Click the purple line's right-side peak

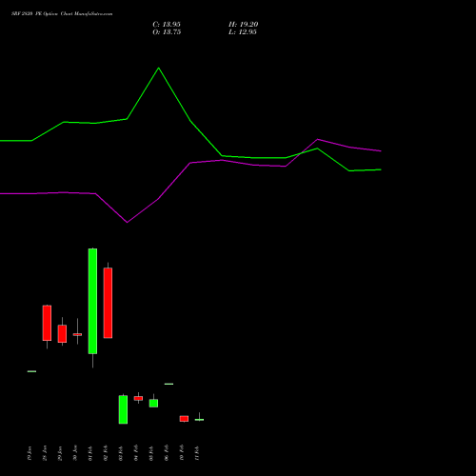tap(318, 139)
